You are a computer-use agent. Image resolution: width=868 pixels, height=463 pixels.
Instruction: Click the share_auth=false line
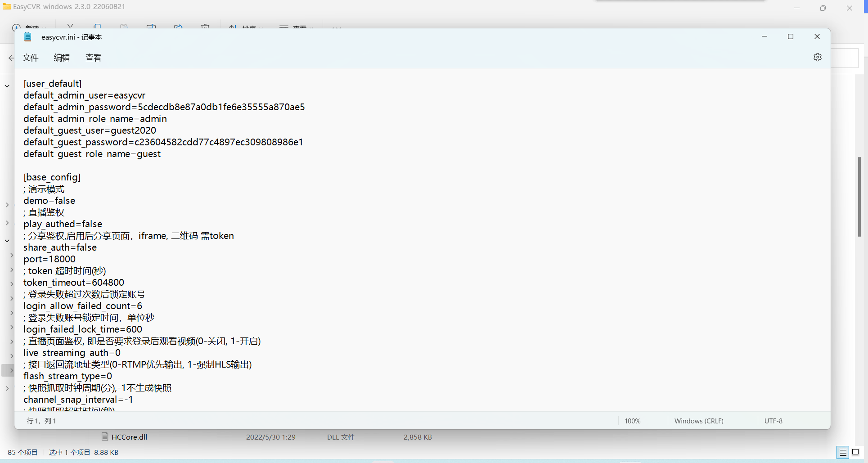click(60, 247)
